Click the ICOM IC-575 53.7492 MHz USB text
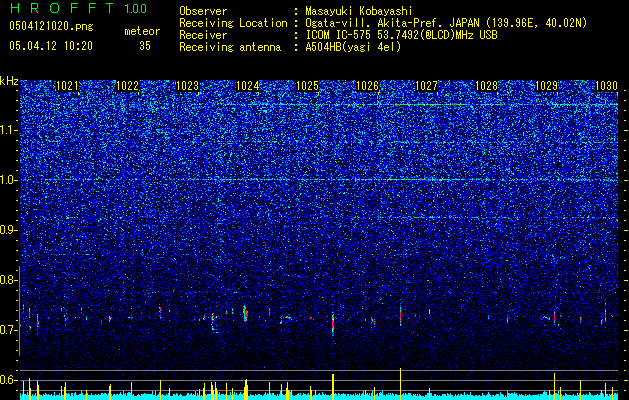 401,35
